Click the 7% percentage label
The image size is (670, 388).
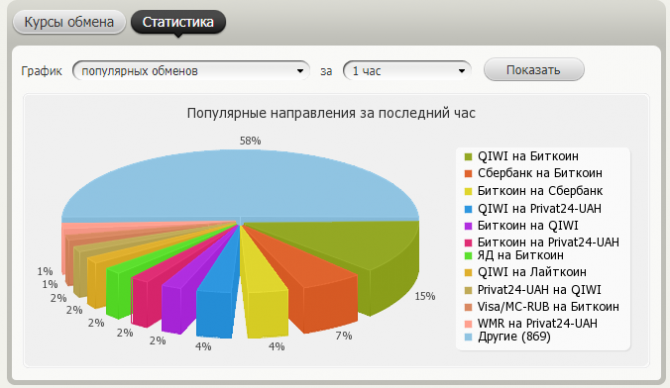pos(344,336)
